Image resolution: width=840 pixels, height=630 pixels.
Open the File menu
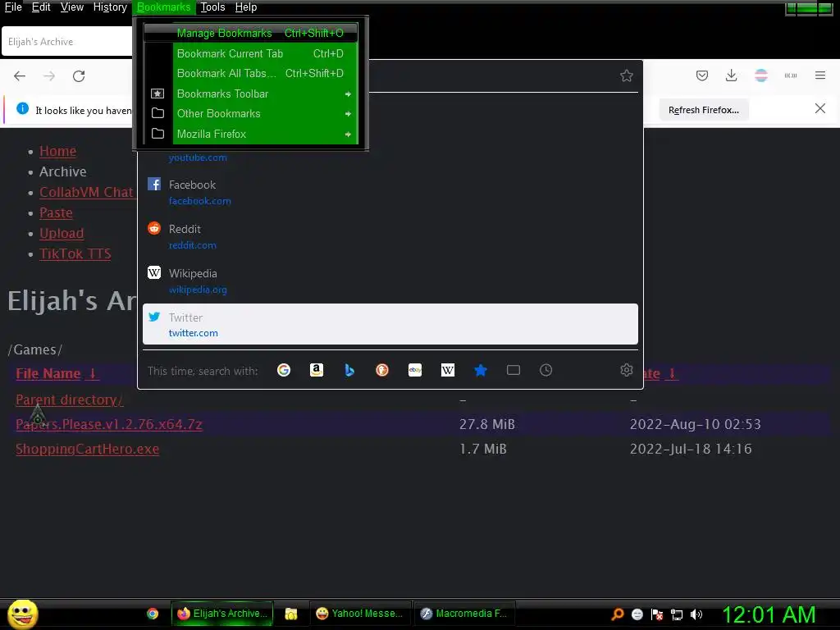13,7
